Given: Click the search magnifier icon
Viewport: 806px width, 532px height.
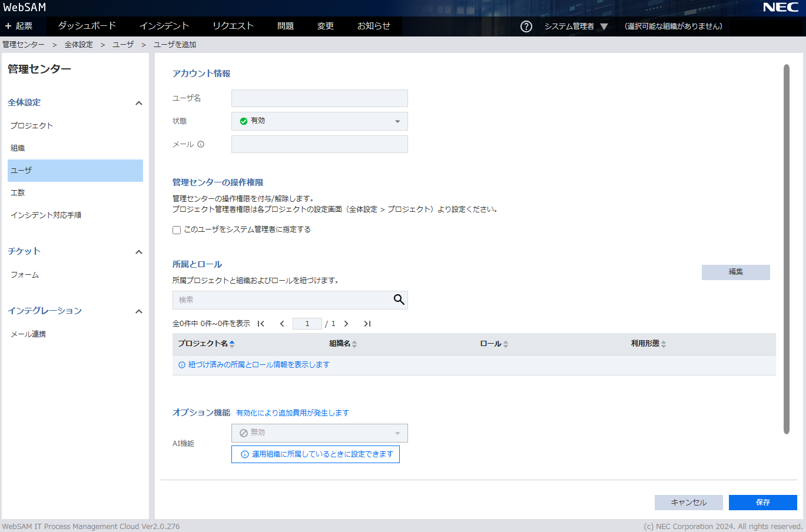Looking at the screenshot, I should 399,300.
